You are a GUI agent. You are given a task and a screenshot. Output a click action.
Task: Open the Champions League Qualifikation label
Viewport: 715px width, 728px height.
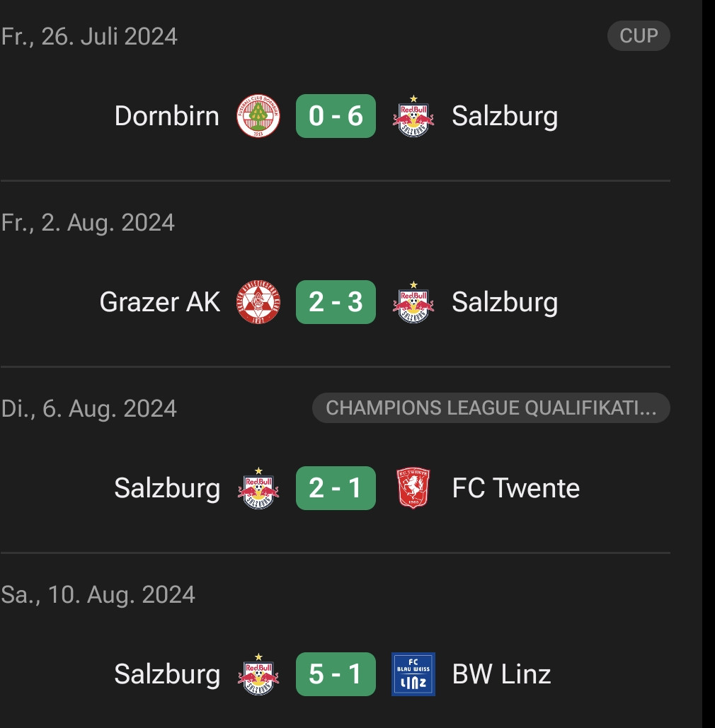(x=491, y=408)
